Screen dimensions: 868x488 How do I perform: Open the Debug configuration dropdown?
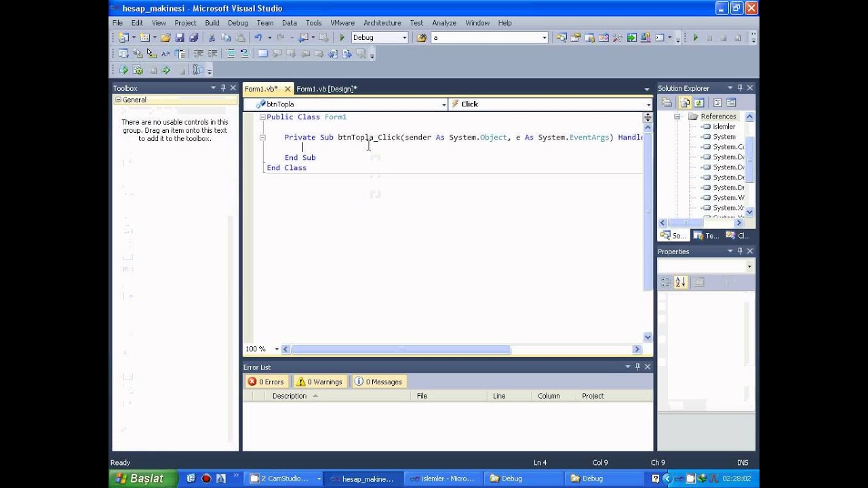coord(405,38)
